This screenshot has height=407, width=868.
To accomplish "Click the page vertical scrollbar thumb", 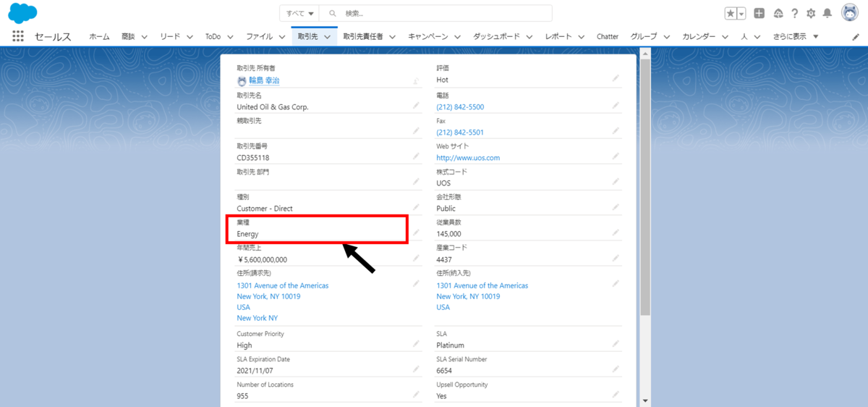I will [645, 188].
